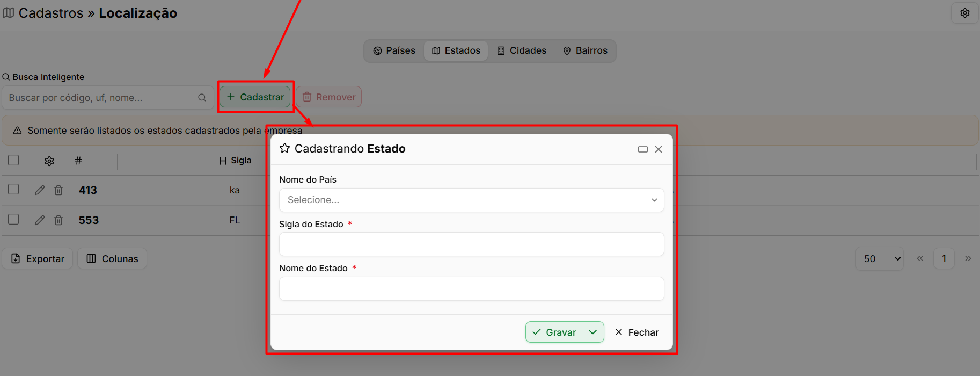Click the edit pencil for row 413

pyautogui.click(x=40, y=190)
